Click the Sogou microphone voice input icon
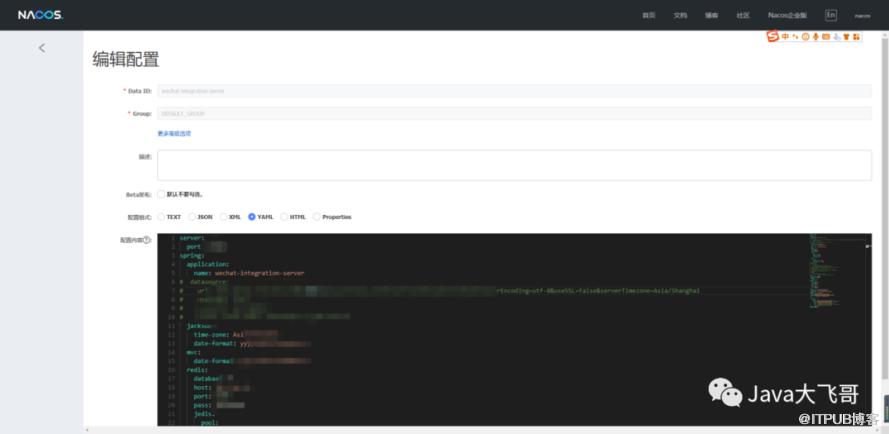 (815, 37)
